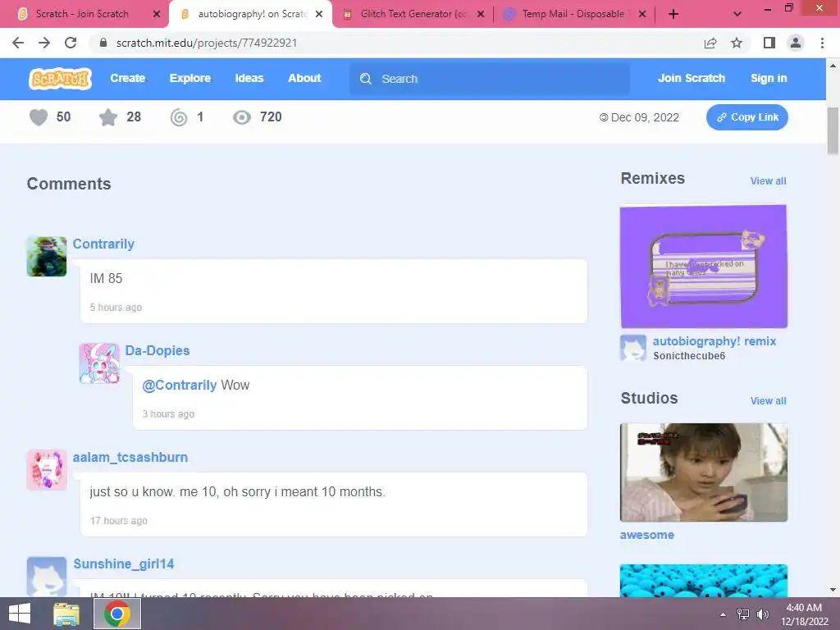Favorite the project with the star icon
The image size is (840, 630).
coord(108,117)
